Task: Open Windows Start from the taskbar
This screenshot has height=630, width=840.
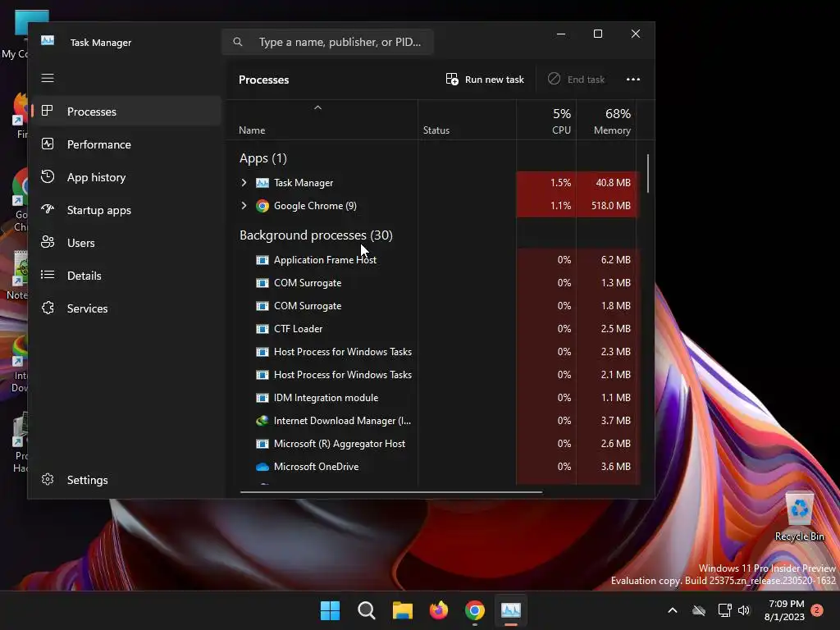Action: coord(330,610)
